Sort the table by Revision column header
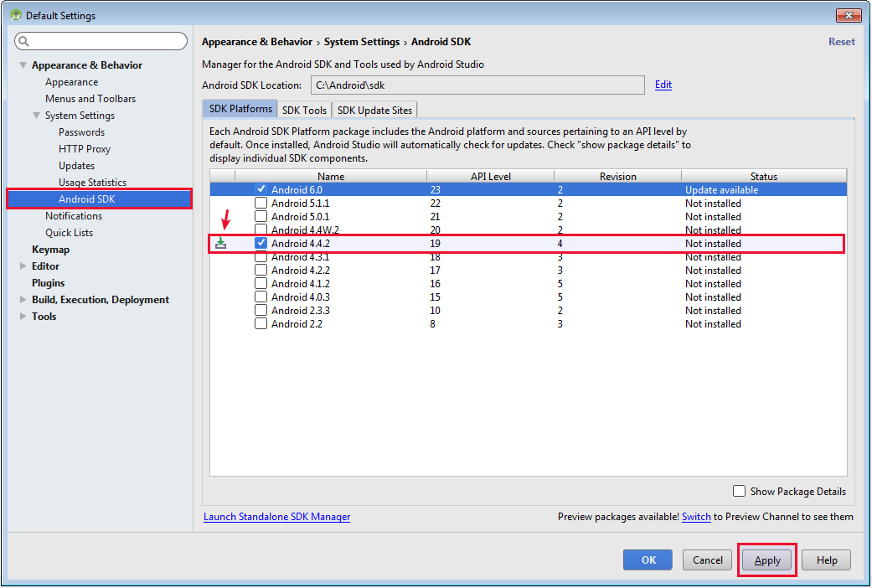 tap(618, 176)
